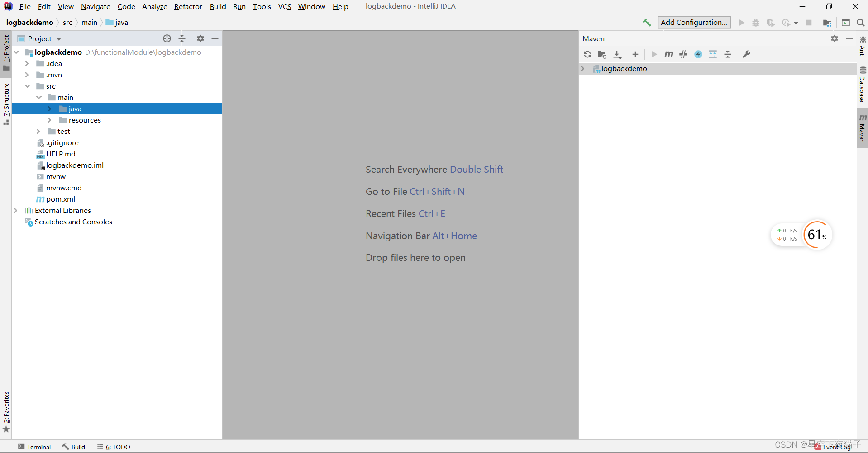Screen dimensions: 868x453
Task: Click Execute Maven Goal m icon
Action: (668, 54)
